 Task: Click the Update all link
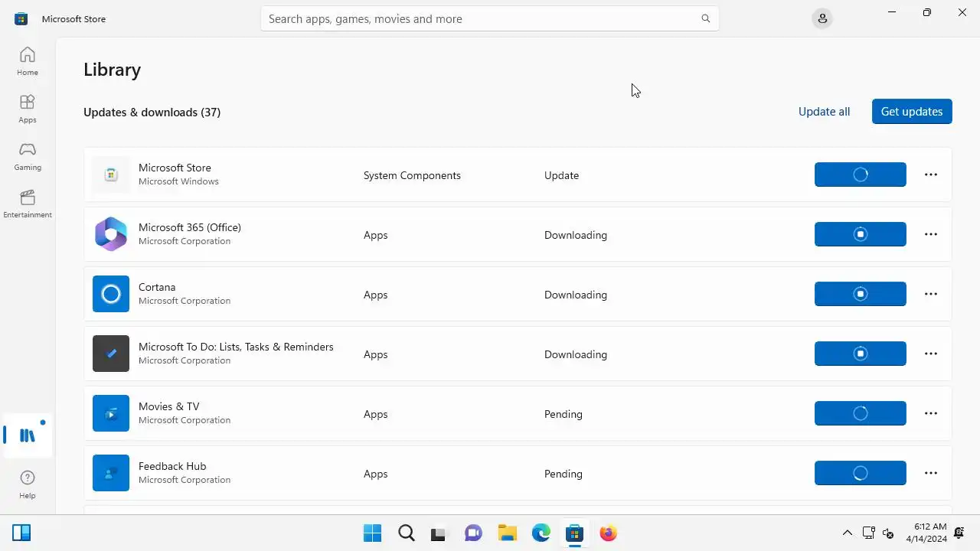824,112
